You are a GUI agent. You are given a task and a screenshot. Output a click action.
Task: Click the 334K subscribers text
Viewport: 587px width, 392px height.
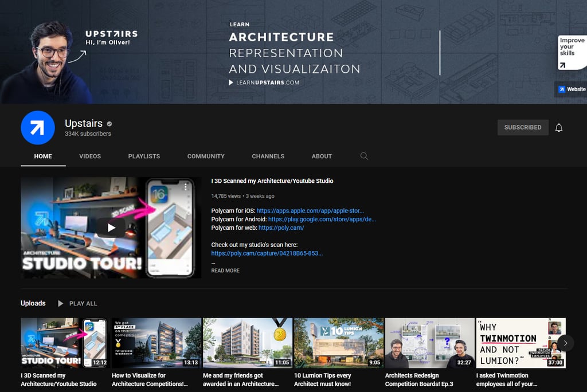(88, 134)
